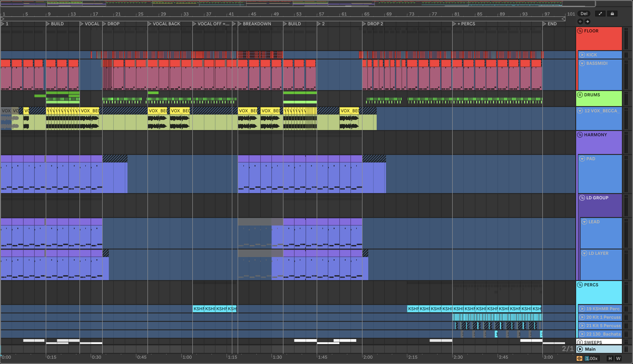Screen dimensions: 633x364
Task: Adjust the 1.00x zoom value slider
Action: [591, 358]
